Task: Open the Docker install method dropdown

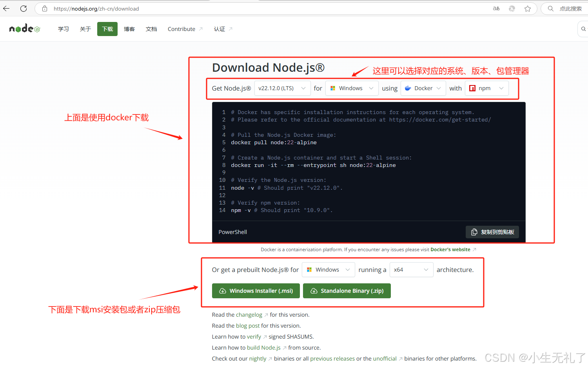Action: [423, 88]
